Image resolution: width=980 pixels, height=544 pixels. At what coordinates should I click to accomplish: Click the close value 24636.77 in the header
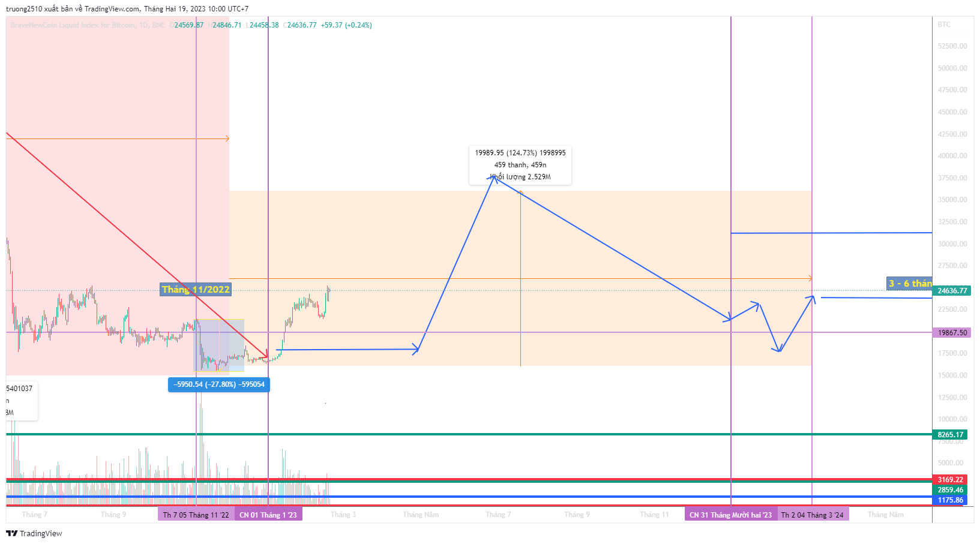[x=302, y=25]
